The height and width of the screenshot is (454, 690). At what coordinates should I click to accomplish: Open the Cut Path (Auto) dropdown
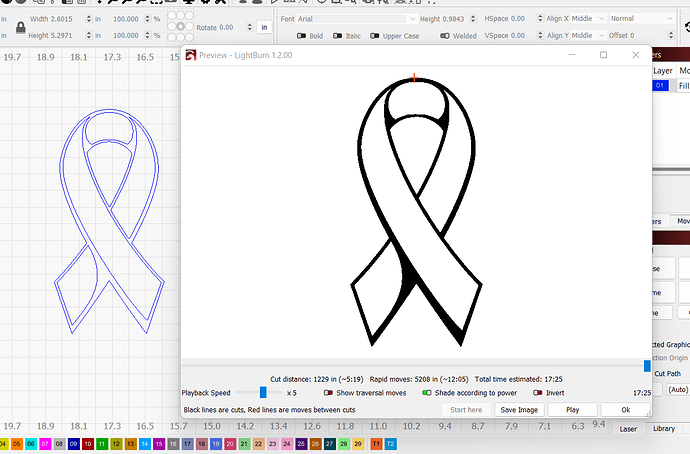(678, 389)
